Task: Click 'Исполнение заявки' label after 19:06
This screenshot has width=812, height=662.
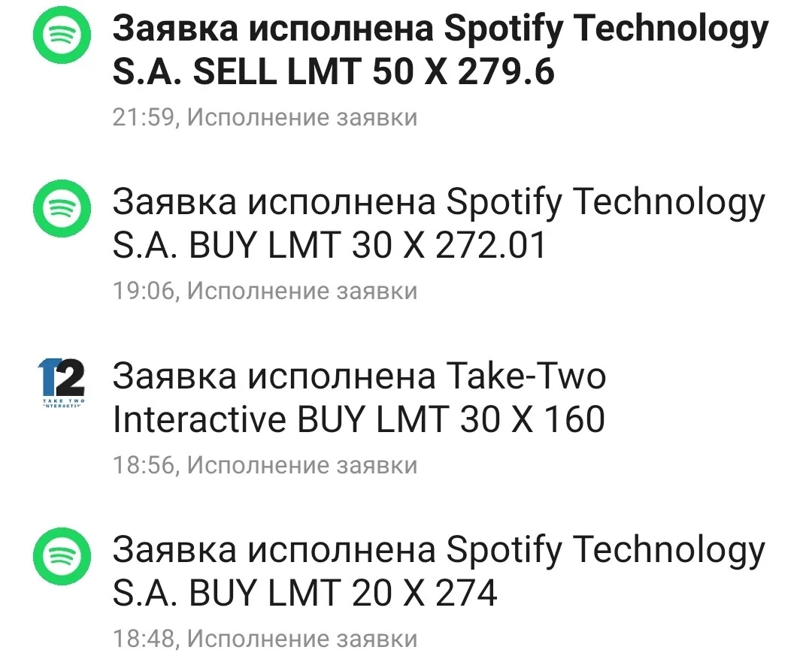Action: click(302, 291)
